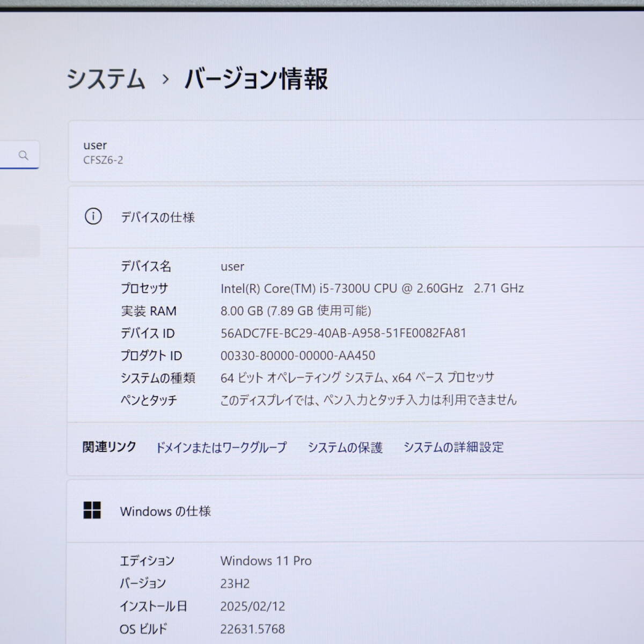Select the インストール日 label

153,606
